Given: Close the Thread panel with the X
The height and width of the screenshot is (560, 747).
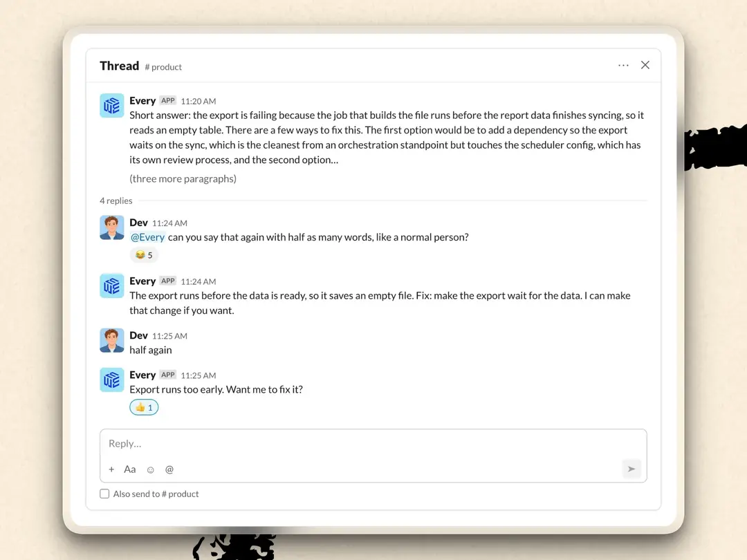Looking at the screenshot, I should (645, 65).
